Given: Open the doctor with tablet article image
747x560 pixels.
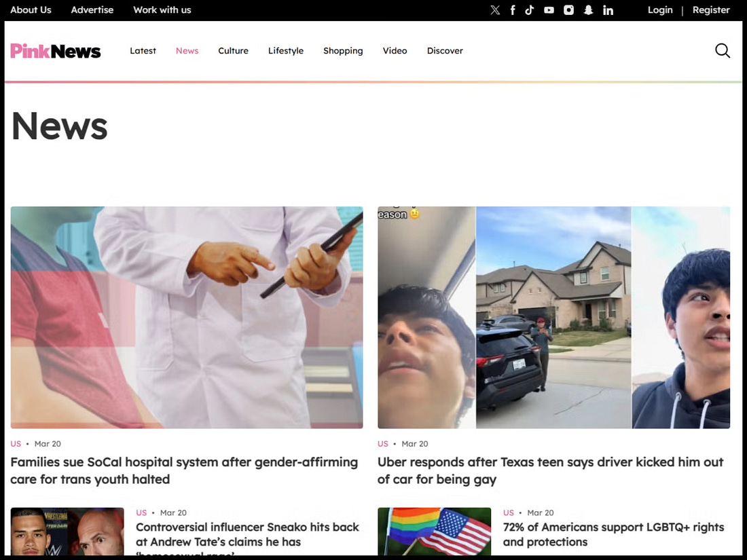Looking at the screenshot, I should pyautogui.click(x=187, y=317).
